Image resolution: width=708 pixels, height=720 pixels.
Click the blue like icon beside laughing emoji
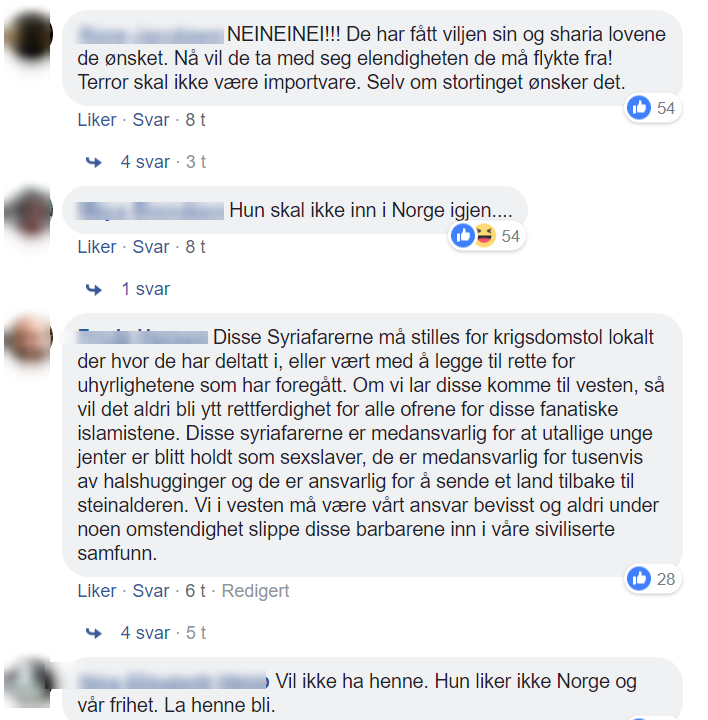click(463, 236)
